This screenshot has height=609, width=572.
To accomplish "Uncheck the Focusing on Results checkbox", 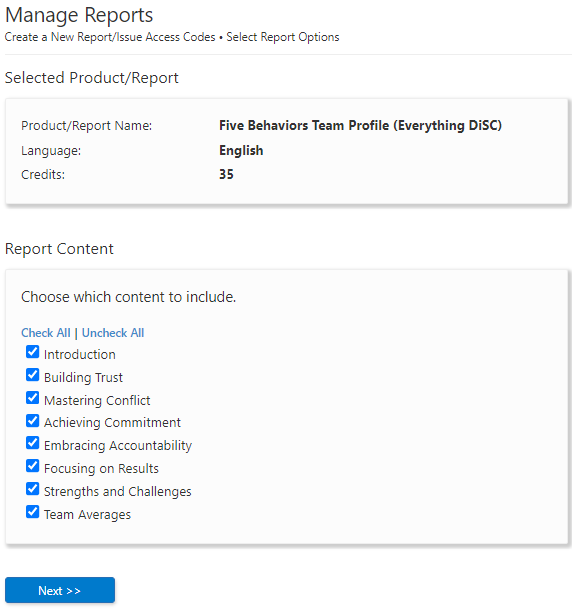I will coord(33,466).
